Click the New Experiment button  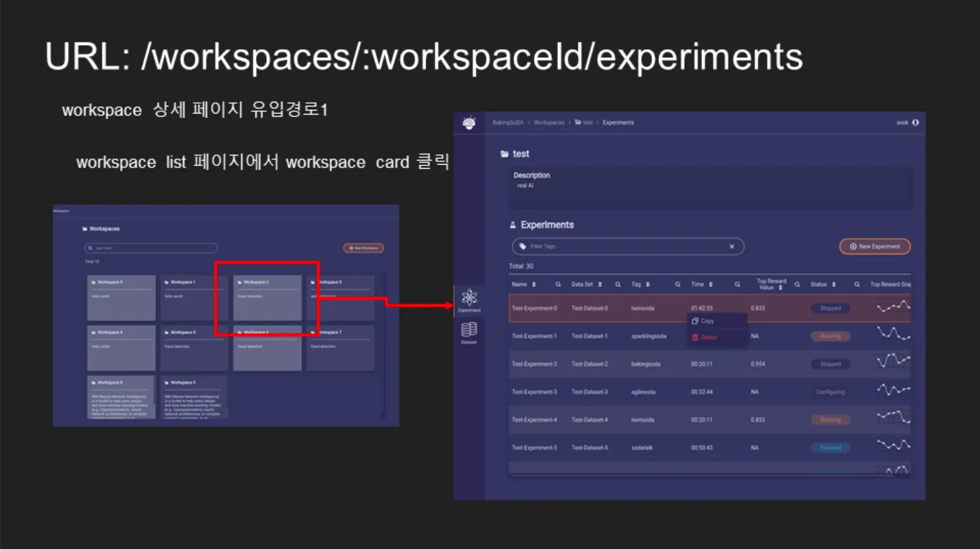click(x=874, y=247)
